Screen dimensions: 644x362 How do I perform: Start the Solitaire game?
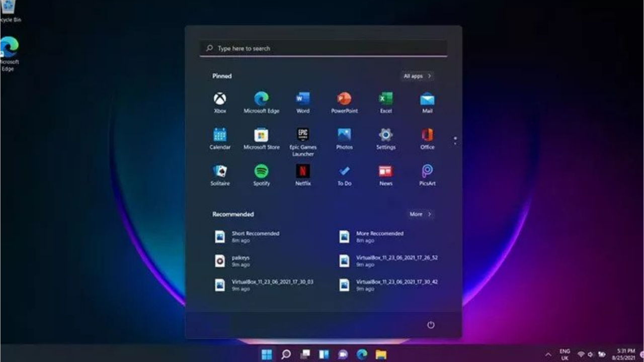[220, 175]
